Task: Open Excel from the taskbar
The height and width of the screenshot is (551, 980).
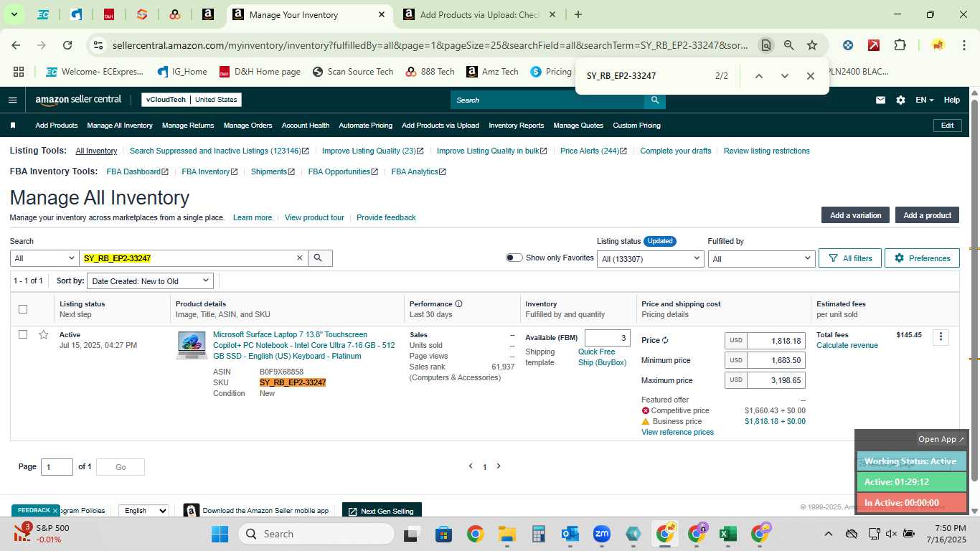Action: [x=728, y=534]
